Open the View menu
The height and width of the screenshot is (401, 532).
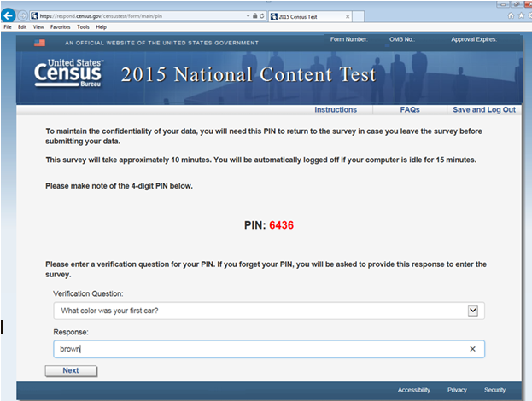[38, 26]
